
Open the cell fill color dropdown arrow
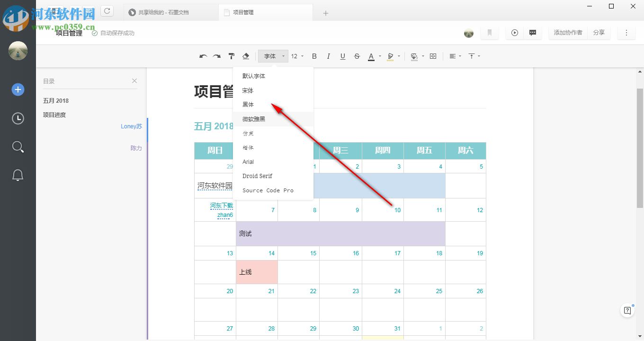click(423, 56)
